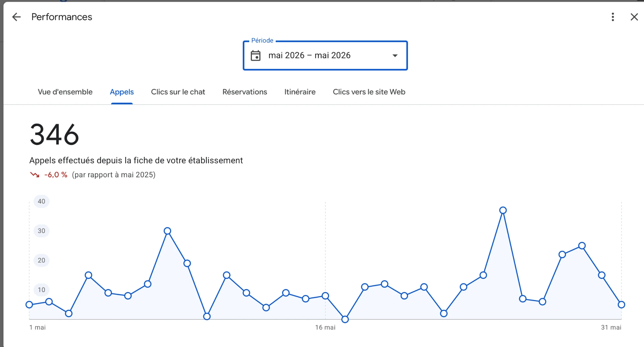Click the 31 mai axis label
Screen dimensions: 644x347
[x=611, y=328]
